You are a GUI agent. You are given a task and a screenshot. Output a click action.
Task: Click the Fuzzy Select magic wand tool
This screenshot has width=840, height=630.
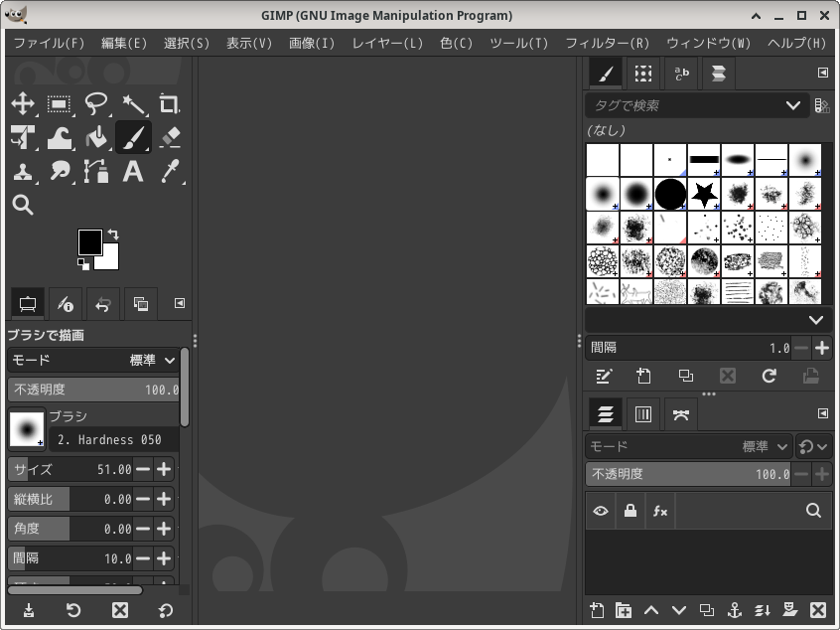(x=133, y=104)
